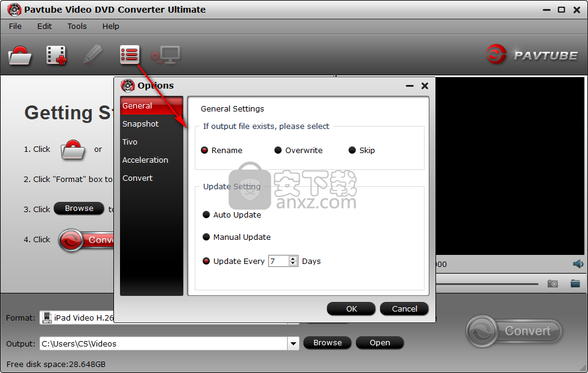The height and width of the screenshot is (373, 588).
Task: Choose the Manual Update option
Action: pyautogui.click(x=206, y=237)
